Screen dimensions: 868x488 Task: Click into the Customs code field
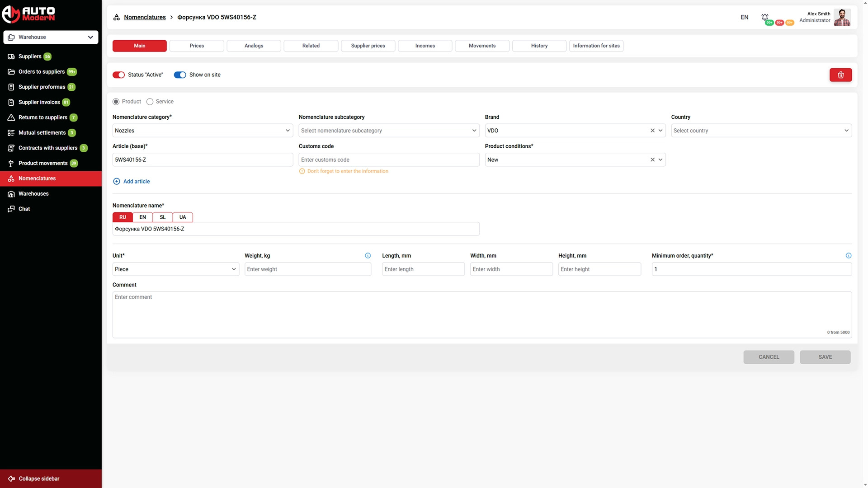[388, 160]
